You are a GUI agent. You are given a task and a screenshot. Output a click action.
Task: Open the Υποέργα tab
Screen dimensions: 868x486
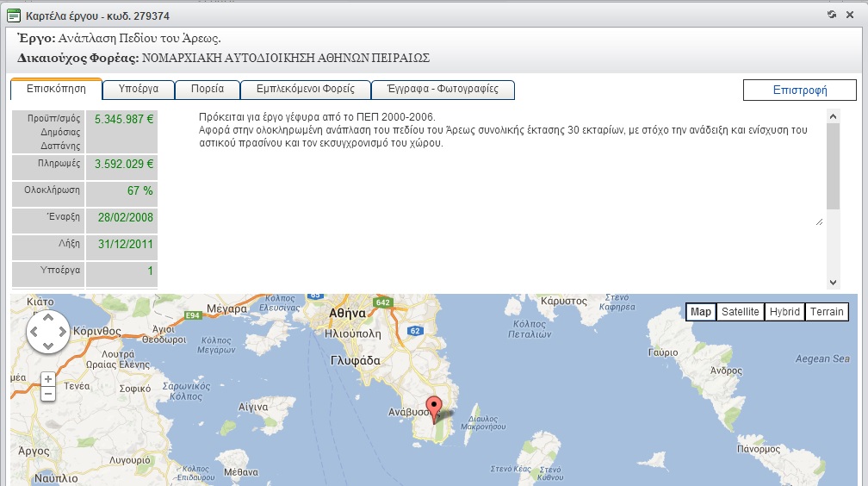pos(138,90)
